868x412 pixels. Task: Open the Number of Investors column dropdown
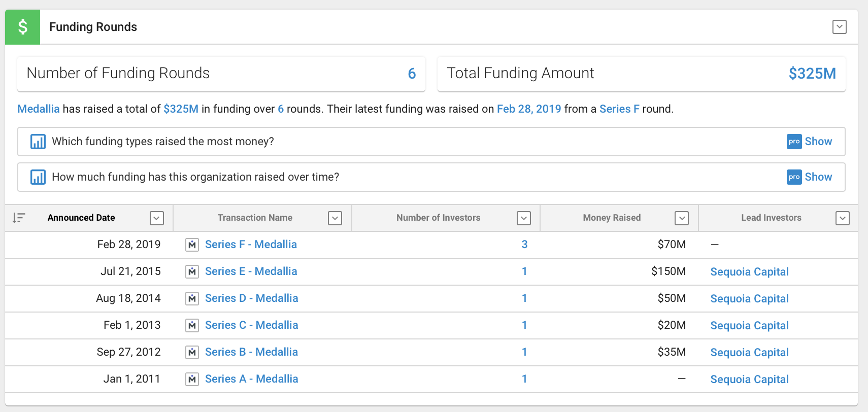tap(523, 218)
